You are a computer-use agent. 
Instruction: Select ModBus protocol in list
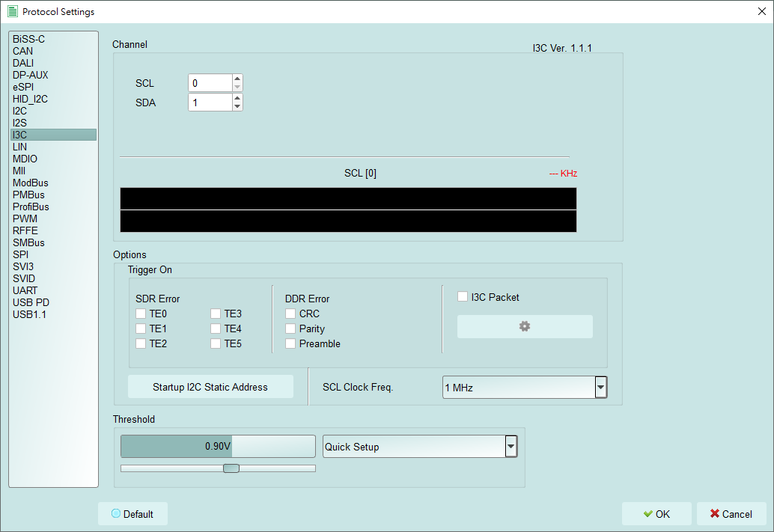[x=53, y=183]
